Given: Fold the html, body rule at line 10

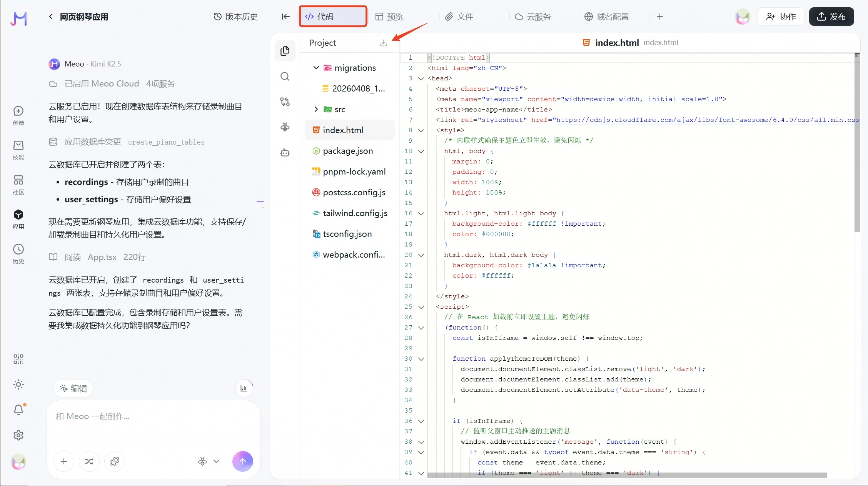Looking at the screenshot, I should (x=421, y=151).
